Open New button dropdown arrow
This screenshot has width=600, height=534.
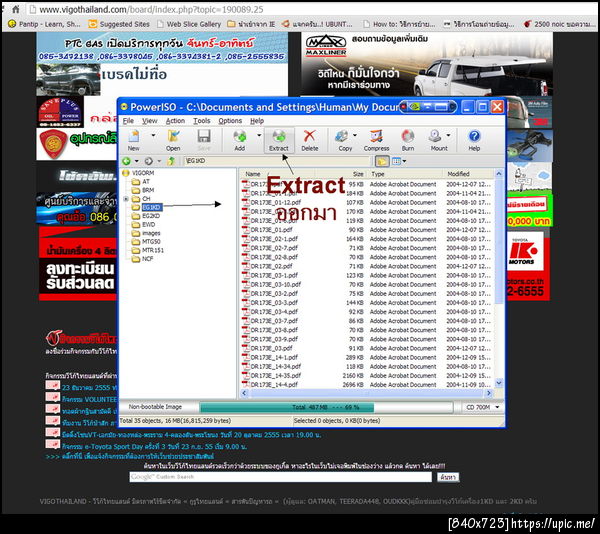(x=153, y=135)
